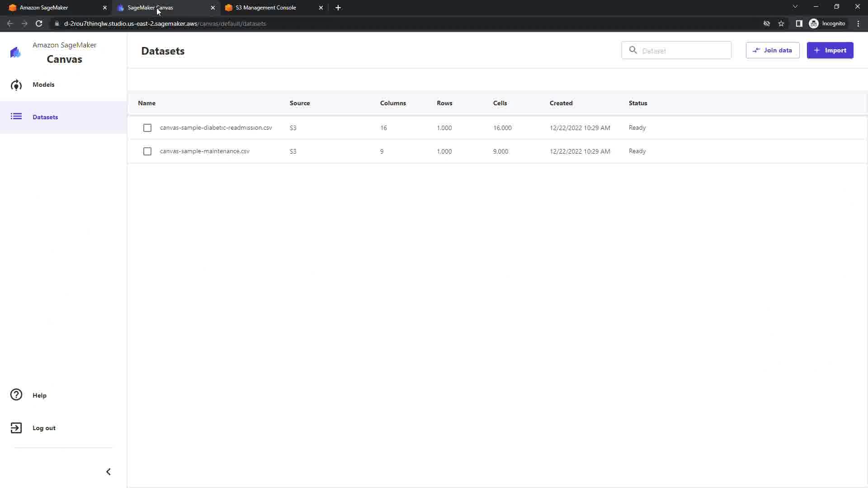Switch to Amazon SageMaker tab
Screen dimensions: 868x488
click(44, 8)
